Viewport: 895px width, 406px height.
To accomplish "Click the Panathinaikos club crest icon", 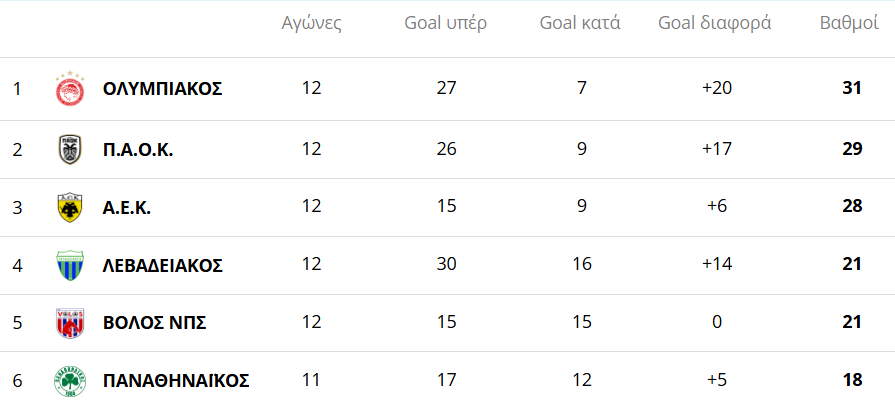I will pos(70,381).
